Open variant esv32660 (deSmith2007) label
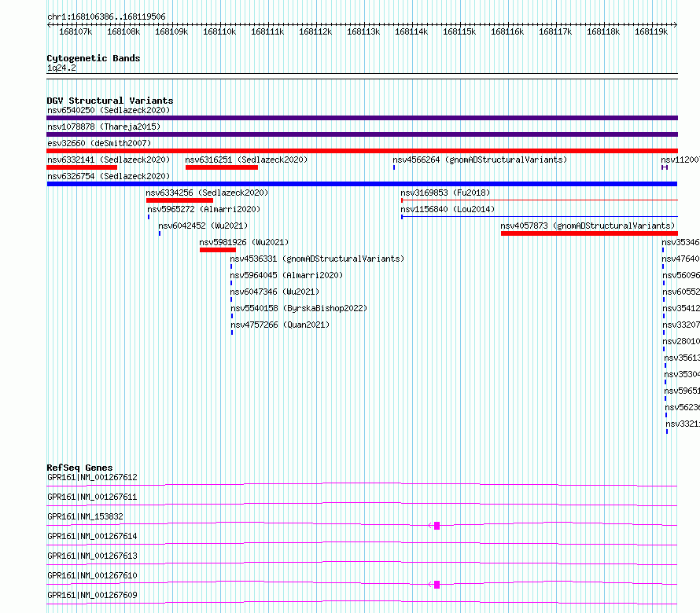This screenshot has width=700, height=613. [x=99, y=143]
